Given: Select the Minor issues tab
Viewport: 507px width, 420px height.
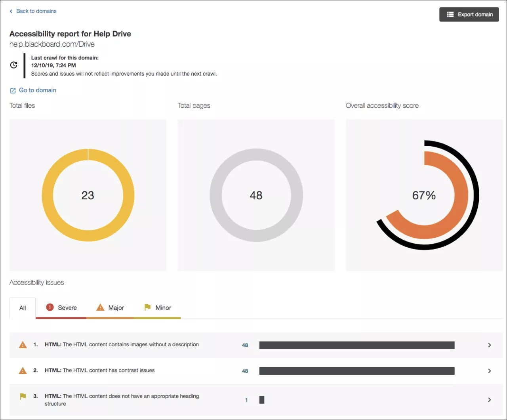Looking at the screenshot, I should 163,308.
